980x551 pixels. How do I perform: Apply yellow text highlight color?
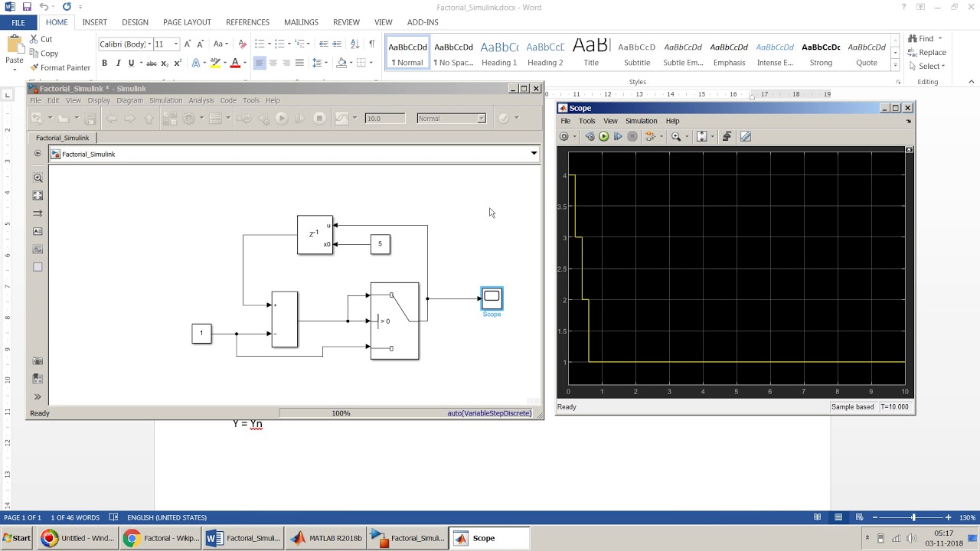click(214, 63)
